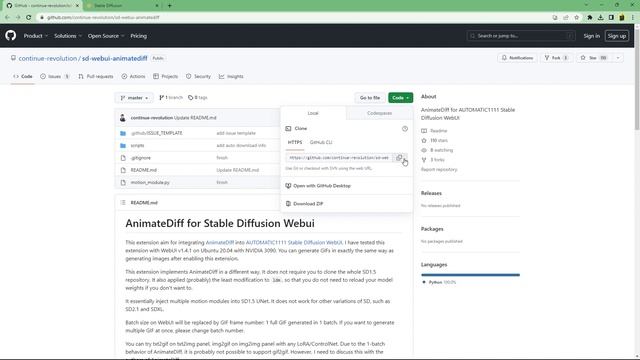
Task: Select the Code repository tab
Action: (x=22, y=76)
